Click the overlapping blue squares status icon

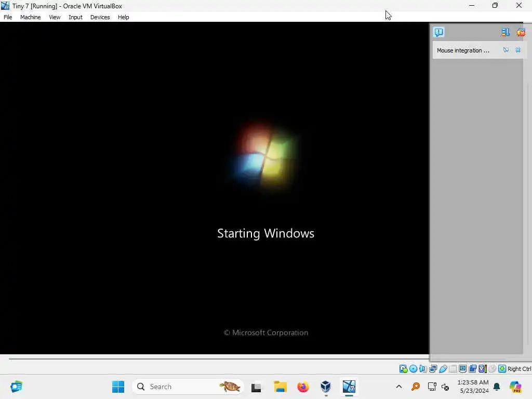click(472, 369)
